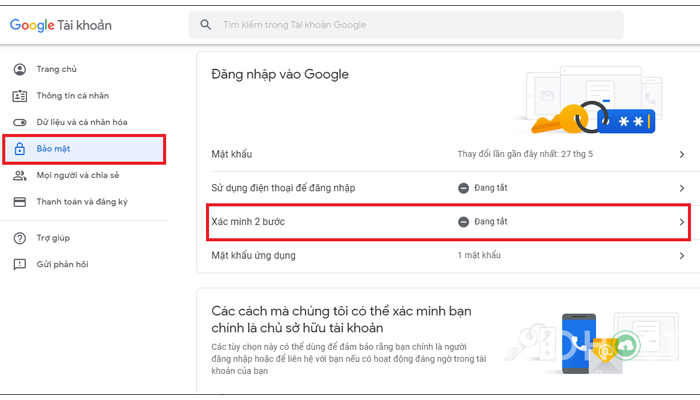Click the Mọi người và chia sẻ people icon
Screen dimensions: 700x400
(x=20, y=175)
